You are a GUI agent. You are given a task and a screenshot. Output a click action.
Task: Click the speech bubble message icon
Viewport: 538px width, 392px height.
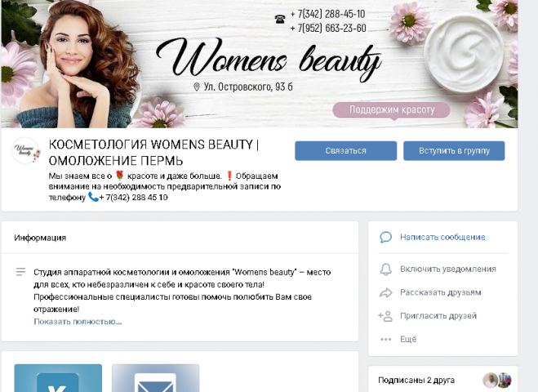point(385,237)
